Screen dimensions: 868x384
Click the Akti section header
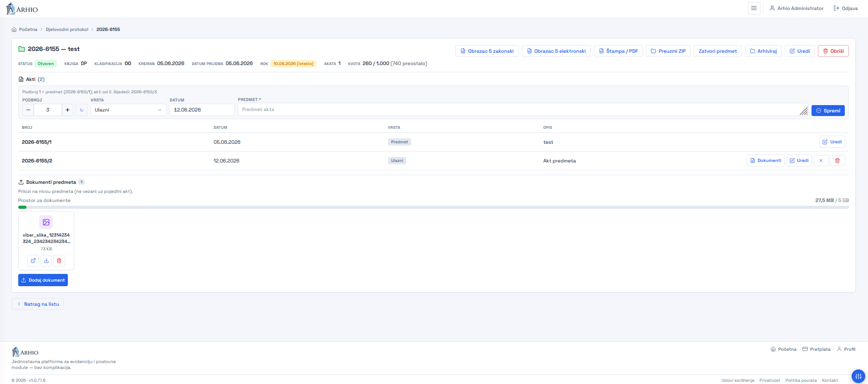pos(31,79)
